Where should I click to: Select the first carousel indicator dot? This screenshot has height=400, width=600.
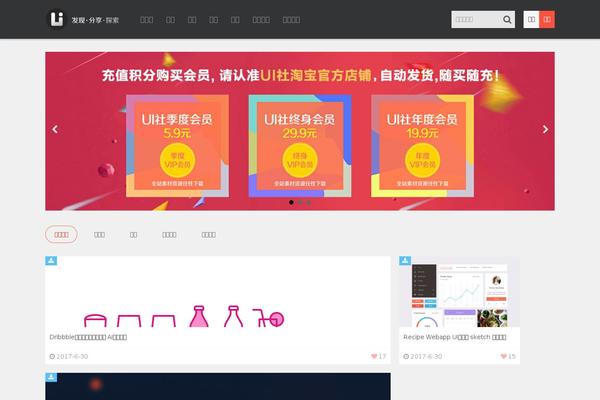point(292,202)
